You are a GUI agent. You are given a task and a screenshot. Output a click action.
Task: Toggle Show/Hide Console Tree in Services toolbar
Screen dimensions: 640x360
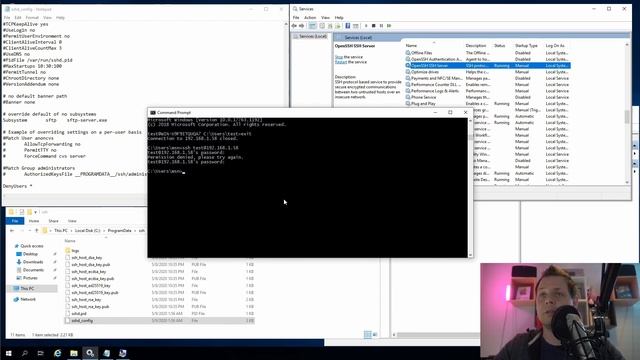tap(312, 26)
